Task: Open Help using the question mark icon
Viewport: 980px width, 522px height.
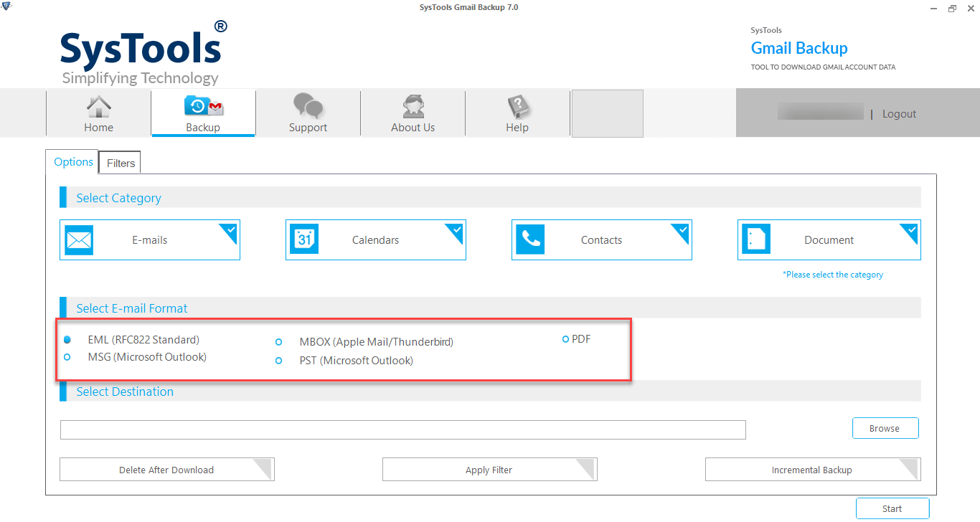Action: (x=517, y=105)
